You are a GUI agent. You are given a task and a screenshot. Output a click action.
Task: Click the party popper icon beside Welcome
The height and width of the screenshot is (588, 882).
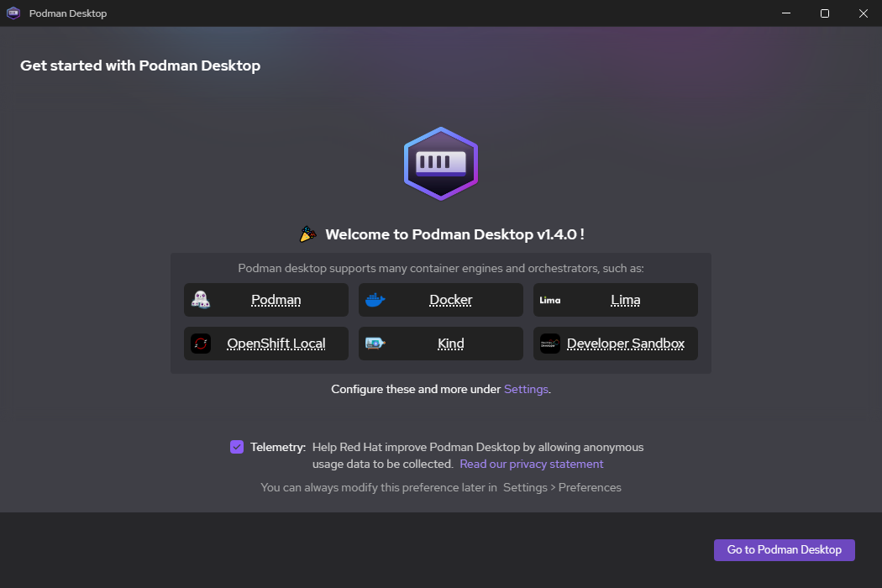pyautogui.click(x=307, y=234)
